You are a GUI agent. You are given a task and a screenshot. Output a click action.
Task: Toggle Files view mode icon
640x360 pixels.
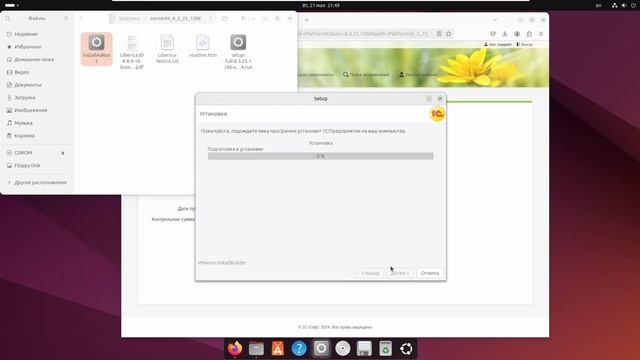(244, 18)
